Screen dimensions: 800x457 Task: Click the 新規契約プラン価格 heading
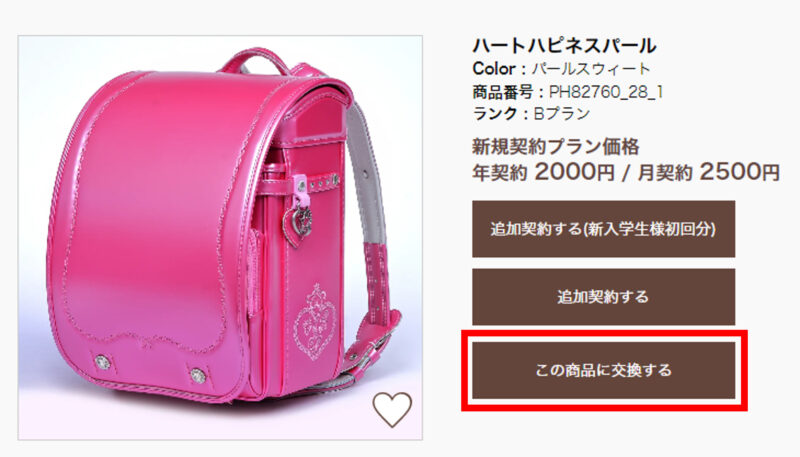(556, 147)
